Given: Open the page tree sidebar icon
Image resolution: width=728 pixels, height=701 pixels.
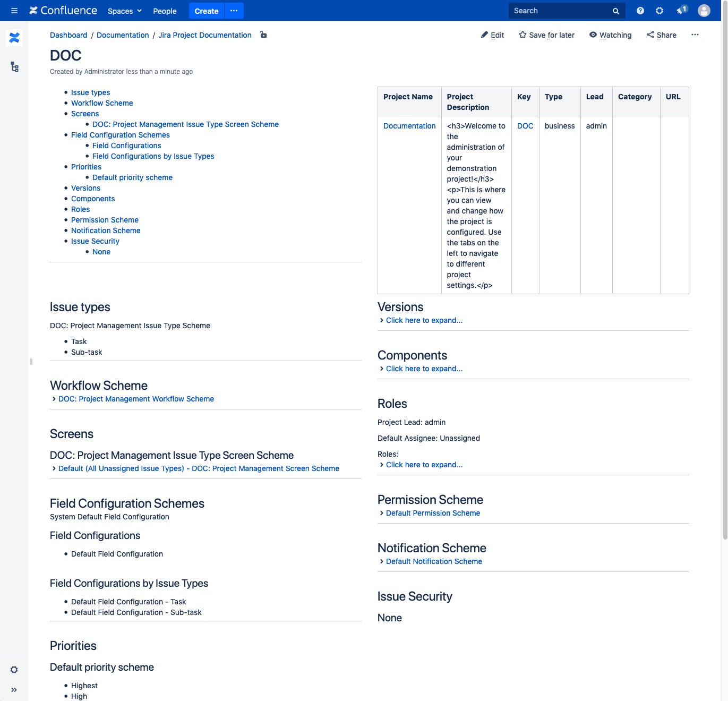Looking at the screenshot, I should 14,67.
